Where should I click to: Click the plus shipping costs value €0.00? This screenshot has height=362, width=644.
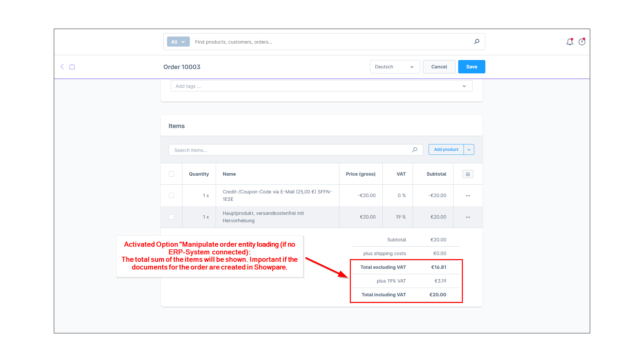point(440,253)
